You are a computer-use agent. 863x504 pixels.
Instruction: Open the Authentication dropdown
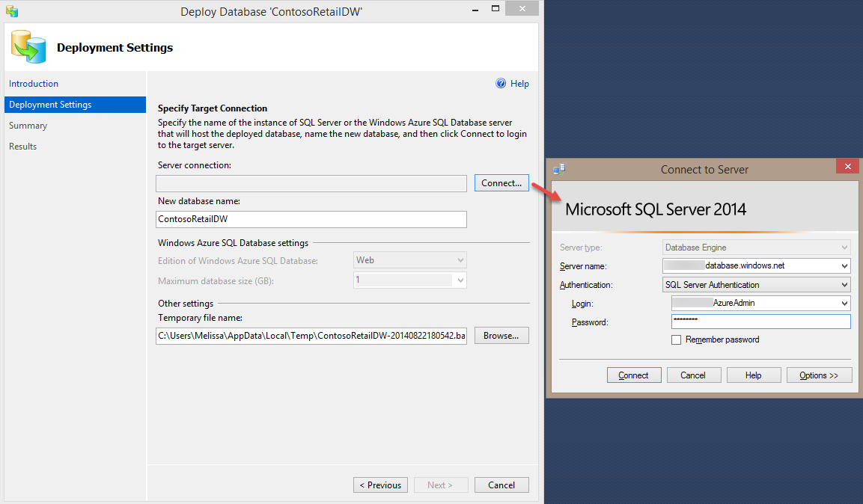844,285
